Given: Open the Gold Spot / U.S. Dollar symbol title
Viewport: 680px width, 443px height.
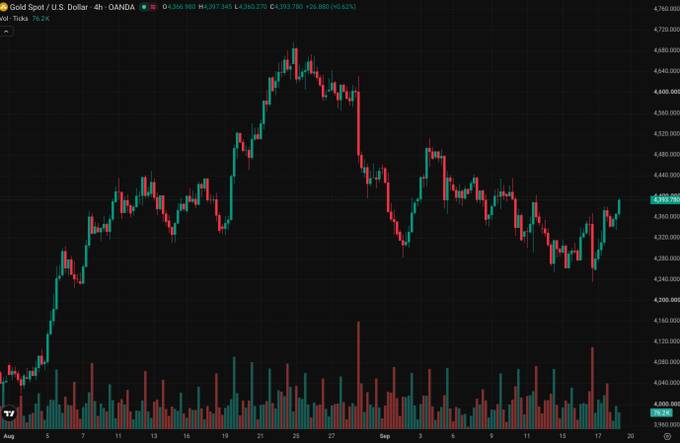Looking at the screenshot, I should tap(72, 7).
